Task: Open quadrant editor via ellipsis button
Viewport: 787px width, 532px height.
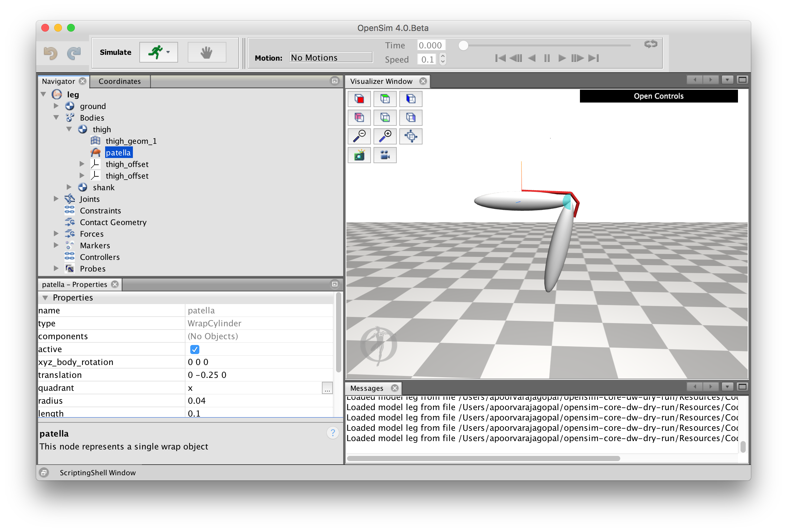Action: (x=327, y=388)
